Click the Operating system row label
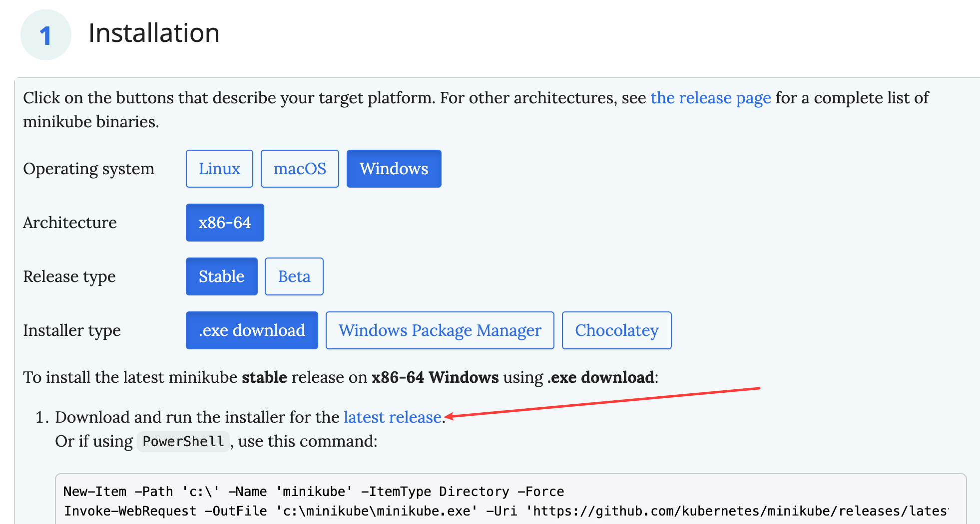980x524 pixels. [88, 169]
